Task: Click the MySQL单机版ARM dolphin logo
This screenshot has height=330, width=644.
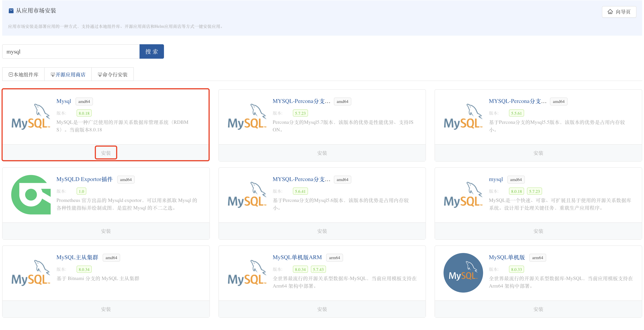Action: coord(247,273)
